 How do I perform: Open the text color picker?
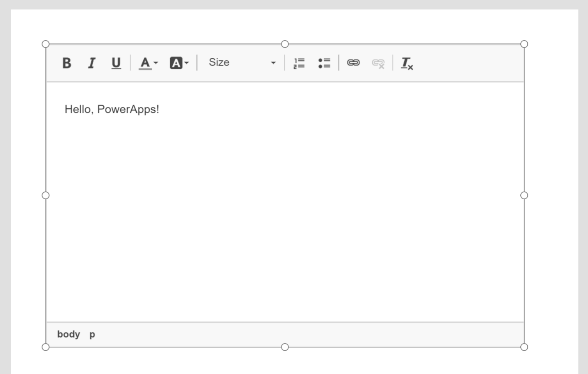[148, 63]
